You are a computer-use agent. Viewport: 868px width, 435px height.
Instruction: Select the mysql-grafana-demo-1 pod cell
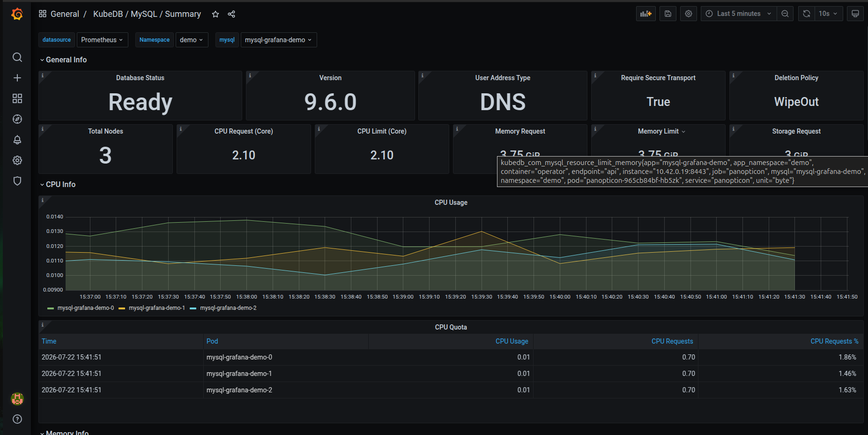[x=286, y=374]
